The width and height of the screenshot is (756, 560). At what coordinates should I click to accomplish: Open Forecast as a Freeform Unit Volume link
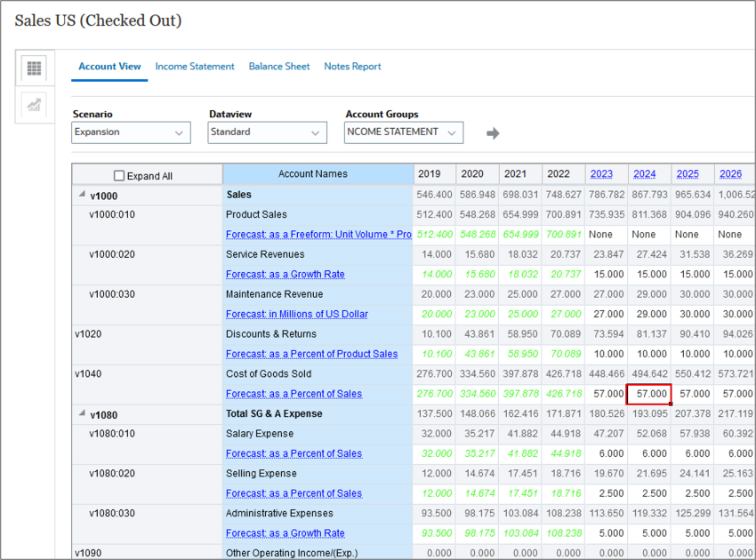click(318, 234)
